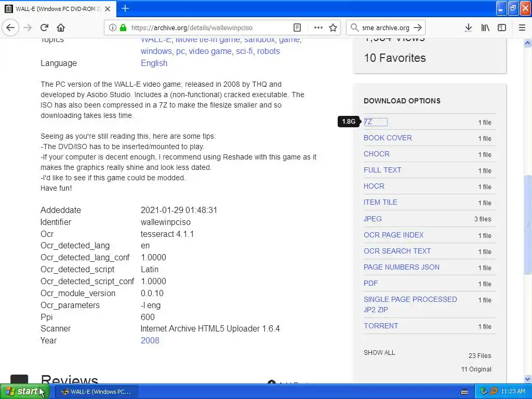
Task: Follow the English language link
Action: tap(154, 63)
